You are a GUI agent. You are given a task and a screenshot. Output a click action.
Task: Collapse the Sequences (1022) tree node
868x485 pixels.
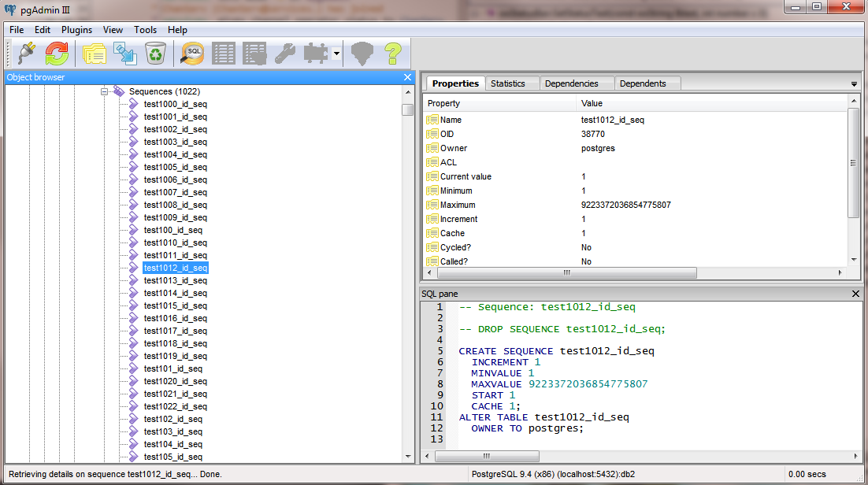point(104,91)
